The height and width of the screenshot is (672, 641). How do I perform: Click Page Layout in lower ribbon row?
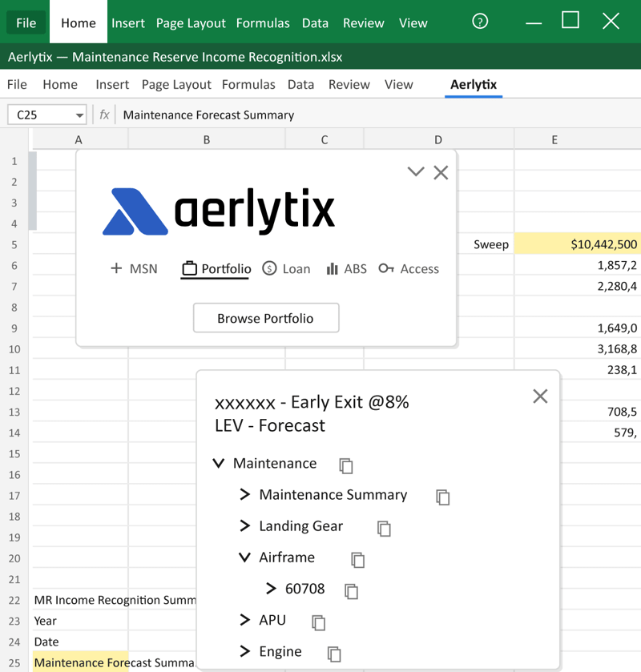point(176,85)
